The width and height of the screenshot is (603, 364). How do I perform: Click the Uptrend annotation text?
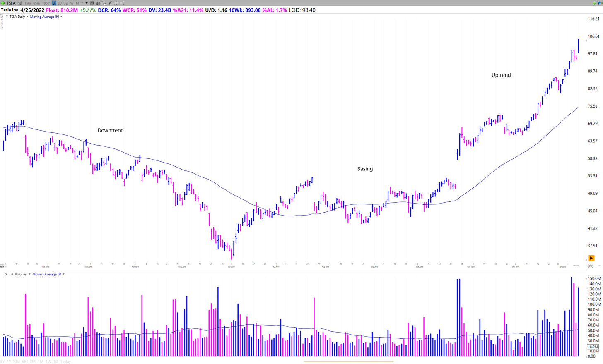click(x=501, y=75)
